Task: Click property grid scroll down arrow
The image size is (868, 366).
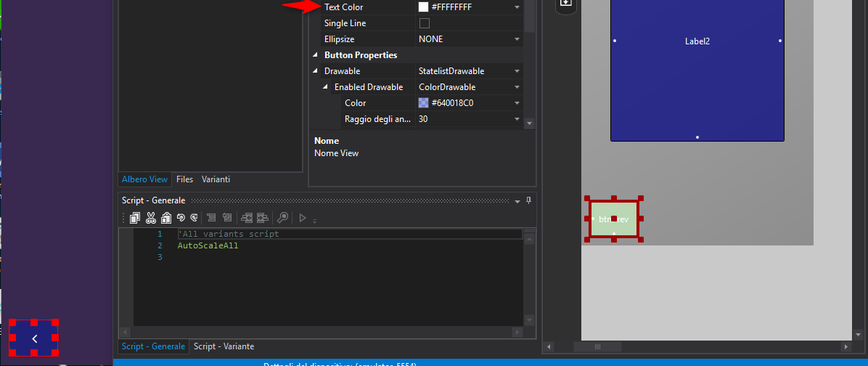Action: (529, 123)
